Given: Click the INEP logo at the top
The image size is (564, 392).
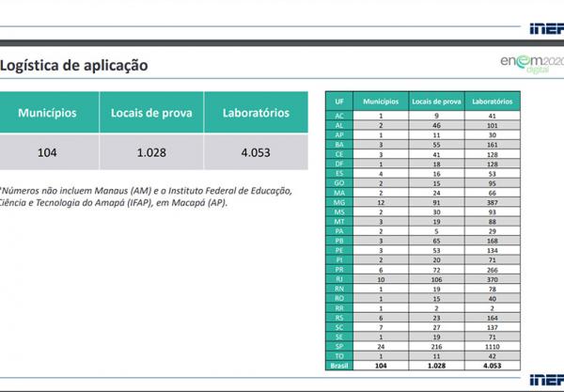Looking at the screenshot, I should (547, 29).
